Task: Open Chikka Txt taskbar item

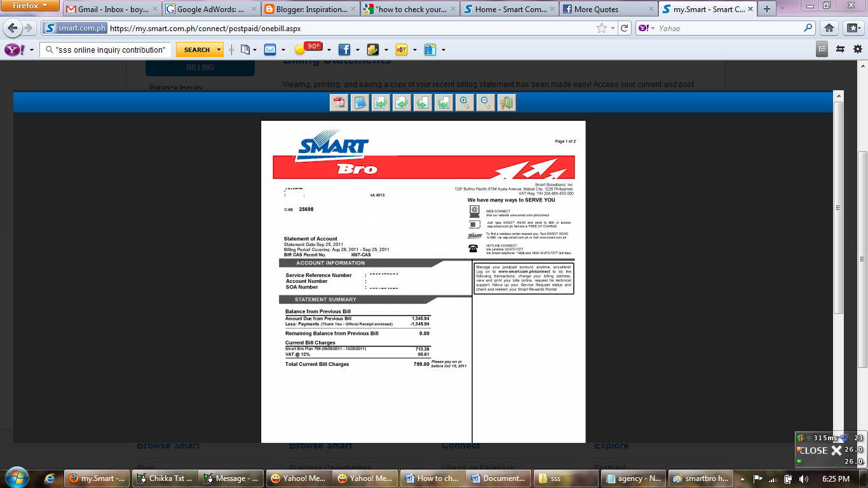Action: coord(165,478)
